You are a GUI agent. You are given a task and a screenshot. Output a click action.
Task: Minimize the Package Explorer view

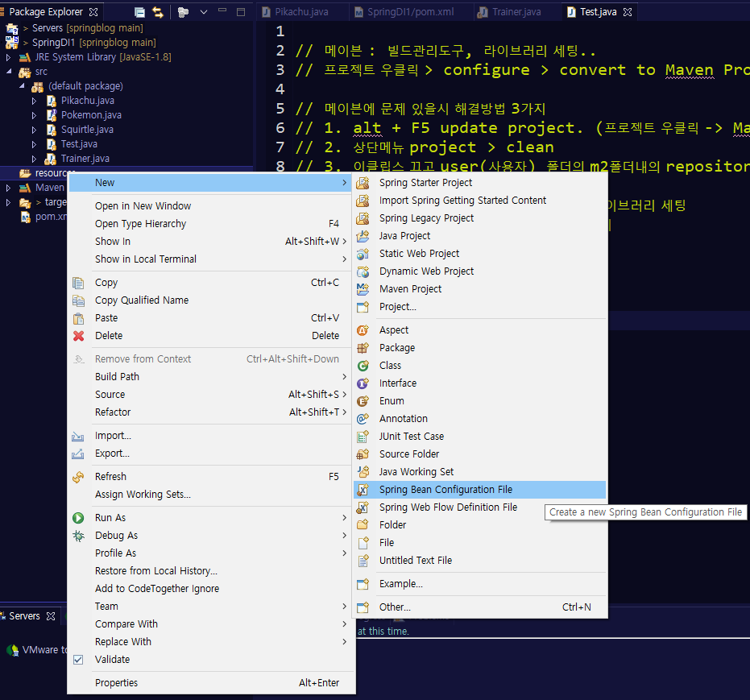222,11
